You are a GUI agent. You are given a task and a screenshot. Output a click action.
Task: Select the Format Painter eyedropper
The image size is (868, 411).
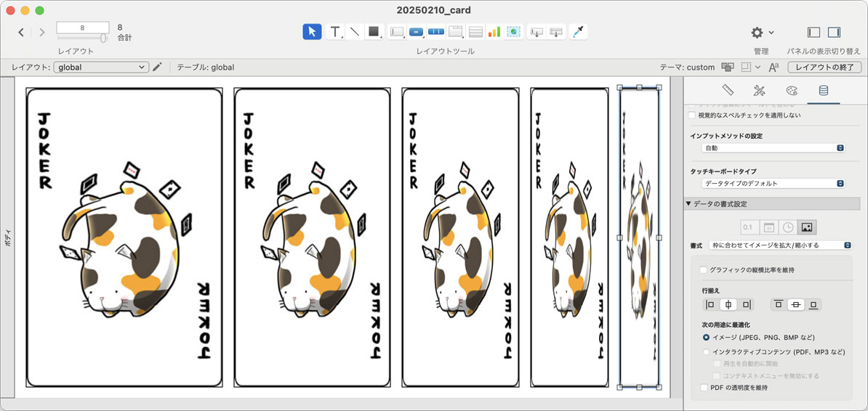pyautogui.click(x=578, y=31)
